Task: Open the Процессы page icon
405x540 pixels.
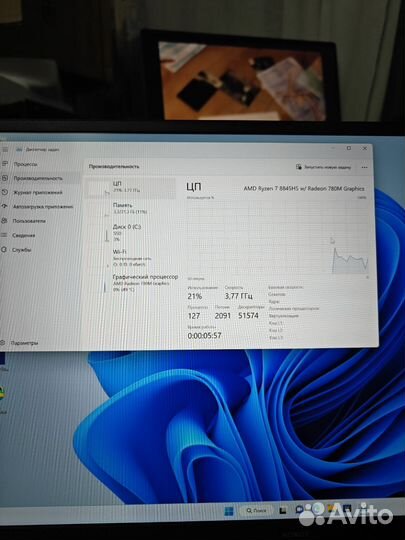Action: (x=5, y=164)
